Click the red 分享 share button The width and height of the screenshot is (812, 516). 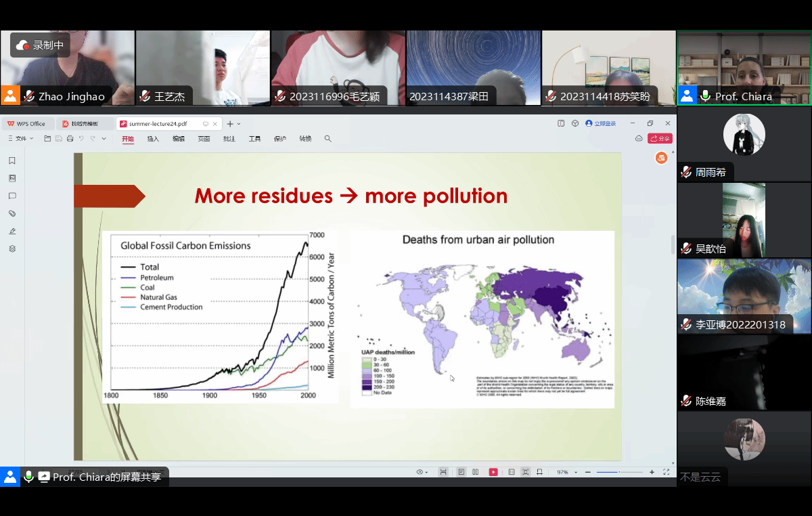pos(660,139)
